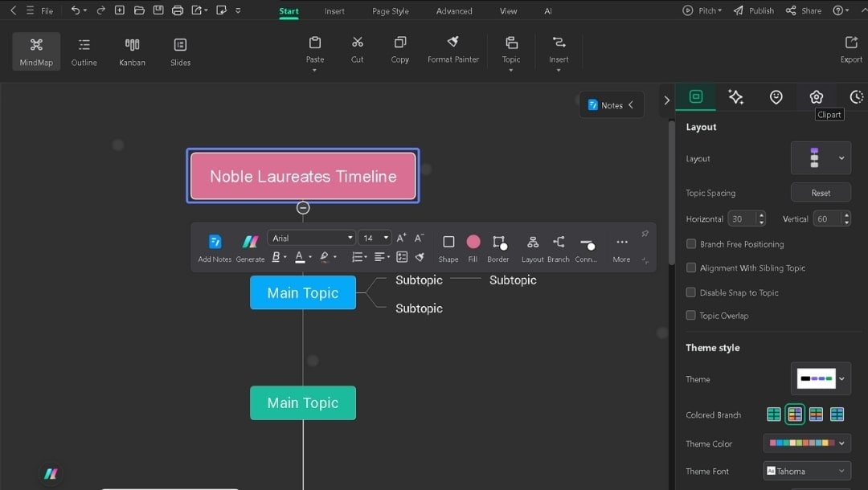Print the mind map
Screen dimensions: 868x490
coord(177,10)
